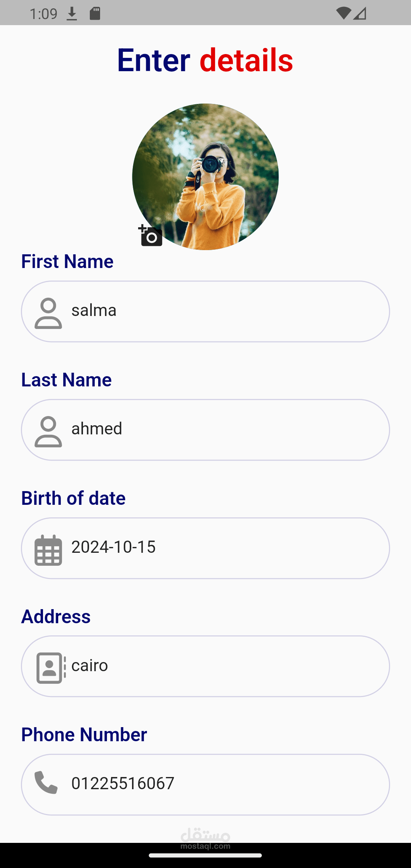
Task: Tap the cellular signal icon
Action: [x=360, y=14]
